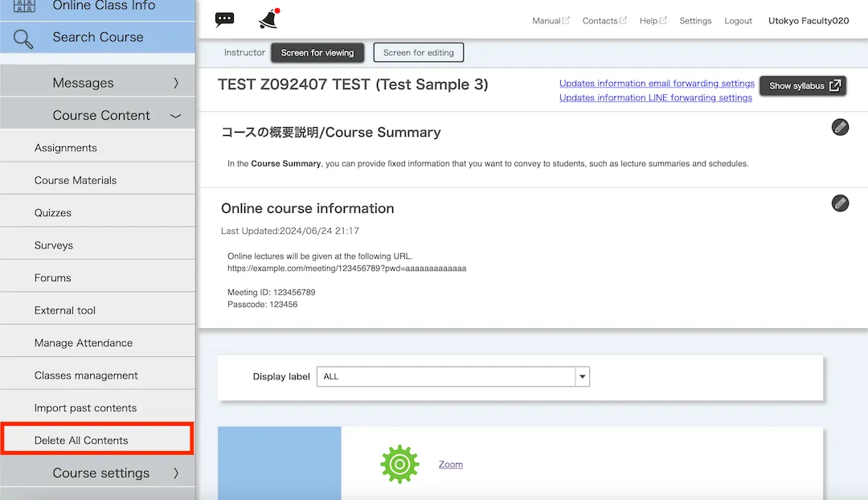
Task: Open the chat messages speech bubble icon
Action: click(x=225, y=20)
